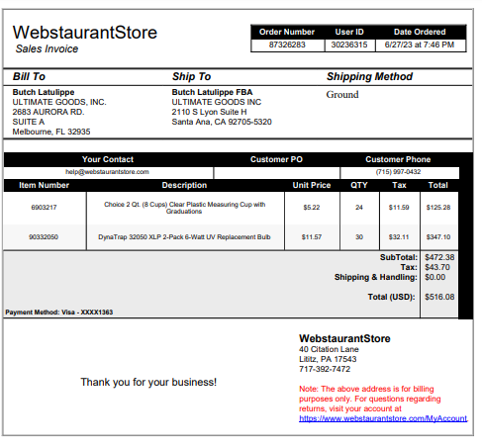
Task: Click subtotal value $472.38
Action: [x=439, y=257]
